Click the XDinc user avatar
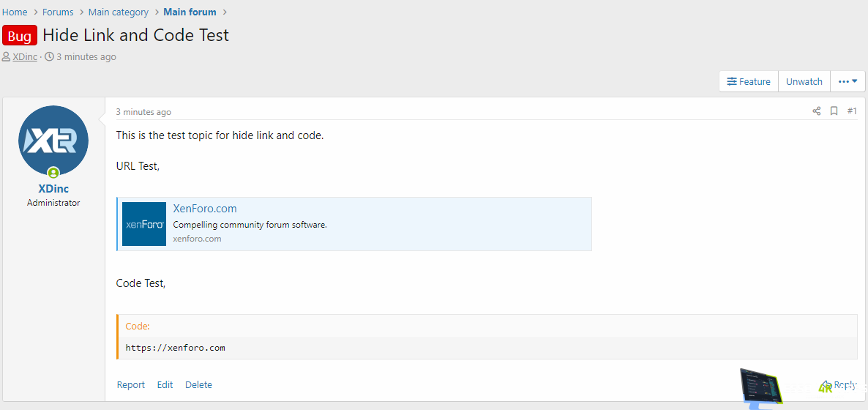The image size is (868, 410). 53,141
